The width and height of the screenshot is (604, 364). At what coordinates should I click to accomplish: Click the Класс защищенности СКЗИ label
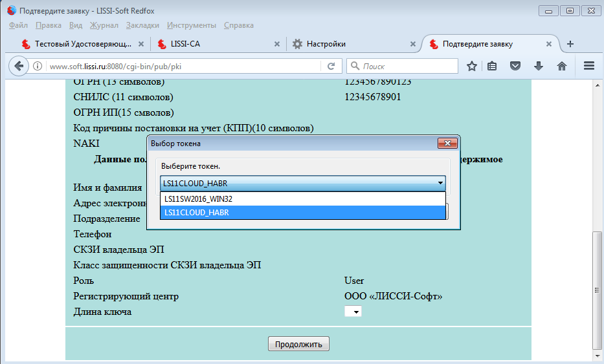167,265
